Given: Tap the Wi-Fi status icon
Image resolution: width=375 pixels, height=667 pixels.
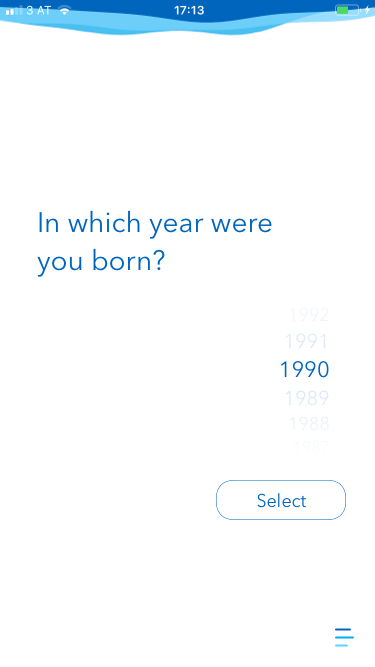Looking at the screenshot, I should pos(65,10).
